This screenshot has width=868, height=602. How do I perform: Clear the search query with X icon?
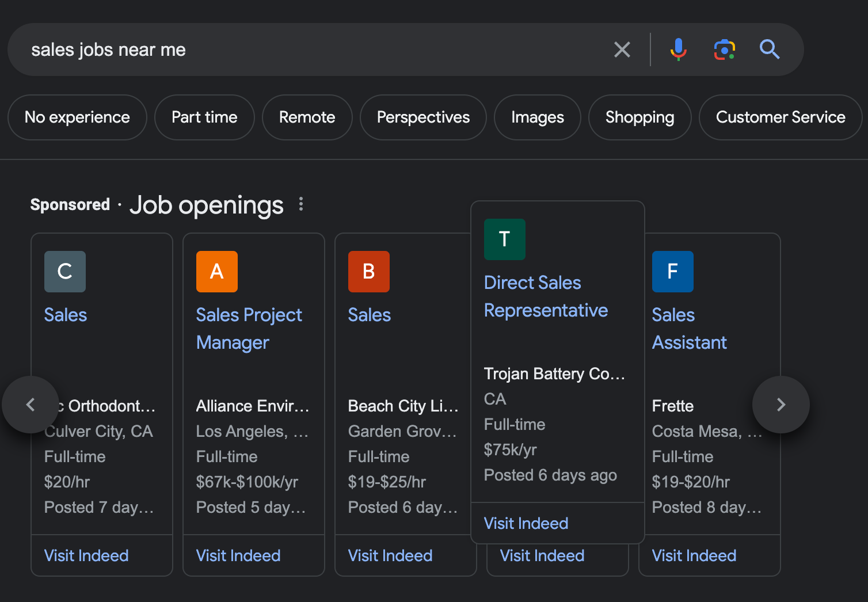(622, 50)
